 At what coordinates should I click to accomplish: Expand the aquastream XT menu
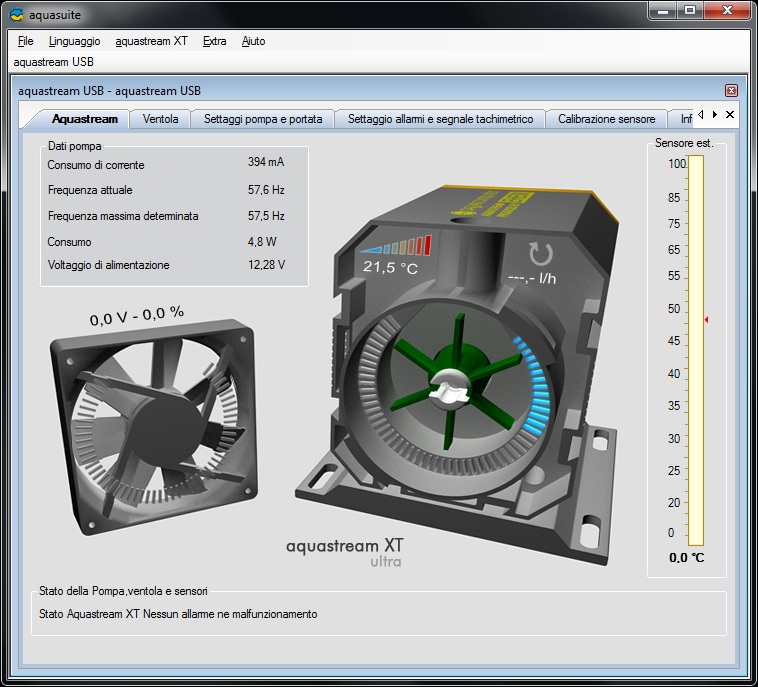[151, 41]
